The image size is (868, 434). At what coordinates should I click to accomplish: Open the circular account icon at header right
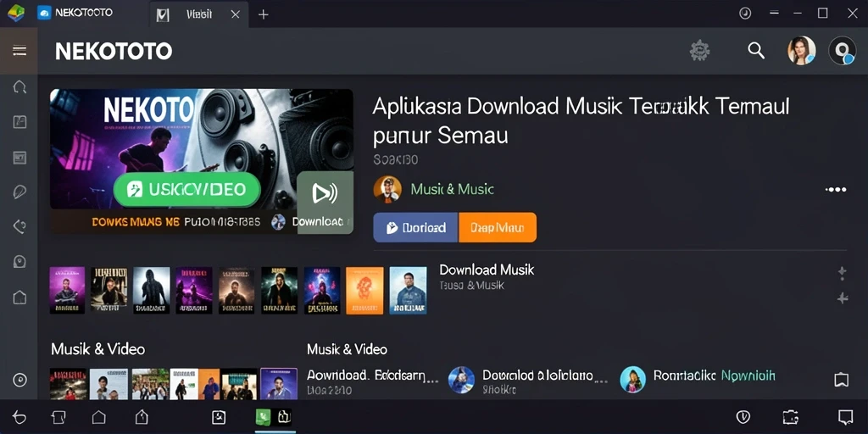tap(842, 50)
